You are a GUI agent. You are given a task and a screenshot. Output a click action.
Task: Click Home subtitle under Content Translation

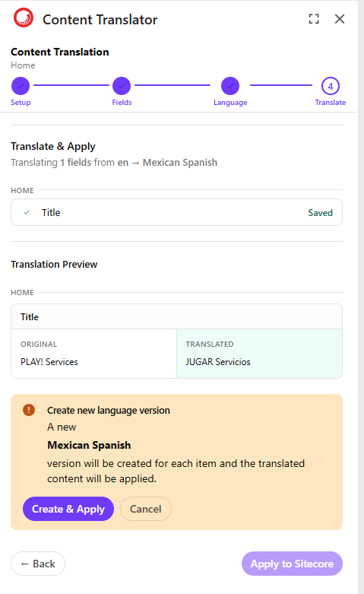tap(23, 65)
